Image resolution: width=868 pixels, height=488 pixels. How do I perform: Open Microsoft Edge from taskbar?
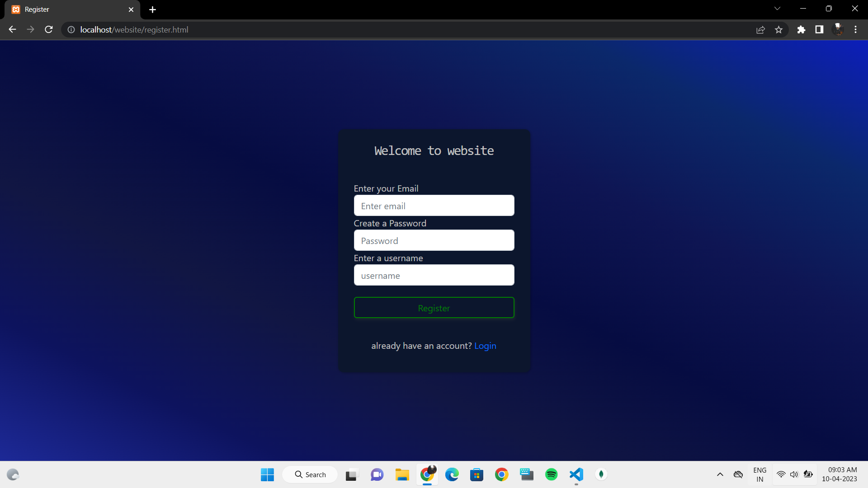pos(452,474)
